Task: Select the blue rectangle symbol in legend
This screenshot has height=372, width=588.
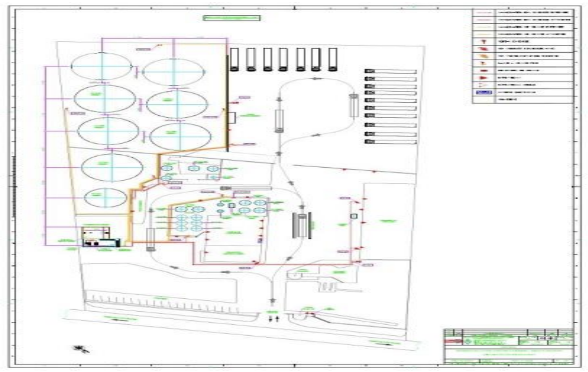Action: 484,92
